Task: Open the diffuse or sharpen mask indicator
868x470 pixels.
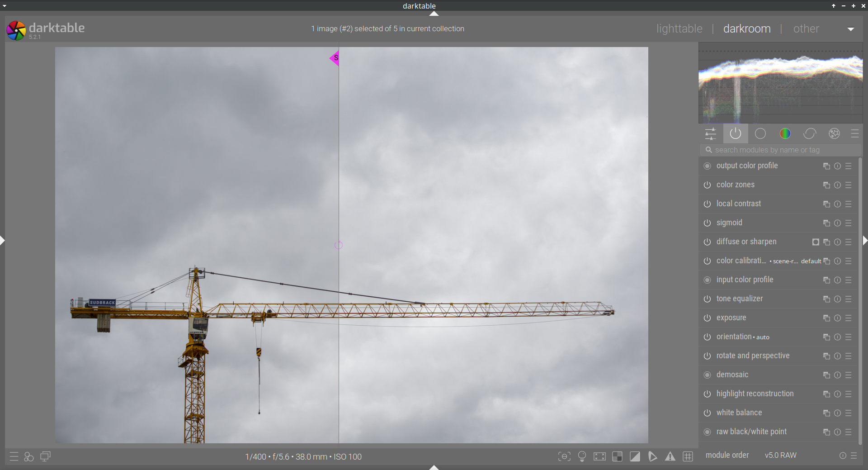Action: tap(816, 242)
